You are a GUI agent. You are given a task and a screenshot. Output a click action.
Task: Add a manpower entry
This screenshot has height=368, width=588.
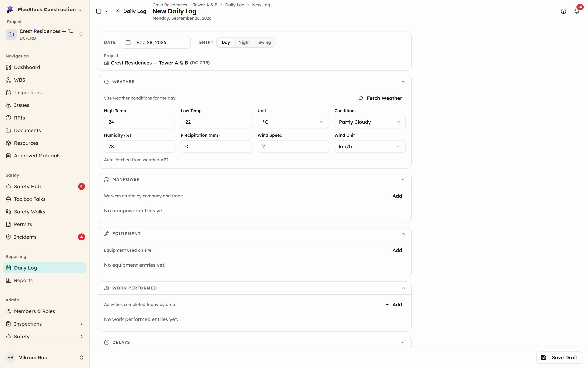coord(394,196)
